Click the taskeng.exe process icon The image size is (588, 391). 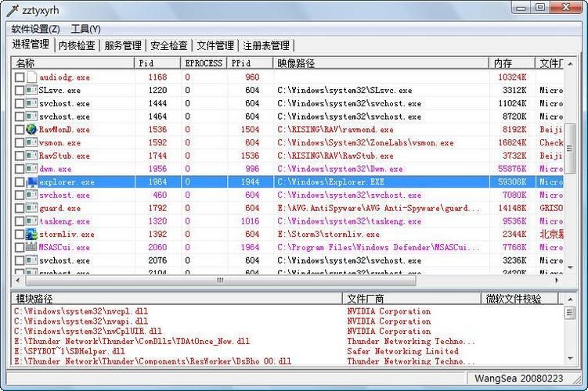pos(31,221)
